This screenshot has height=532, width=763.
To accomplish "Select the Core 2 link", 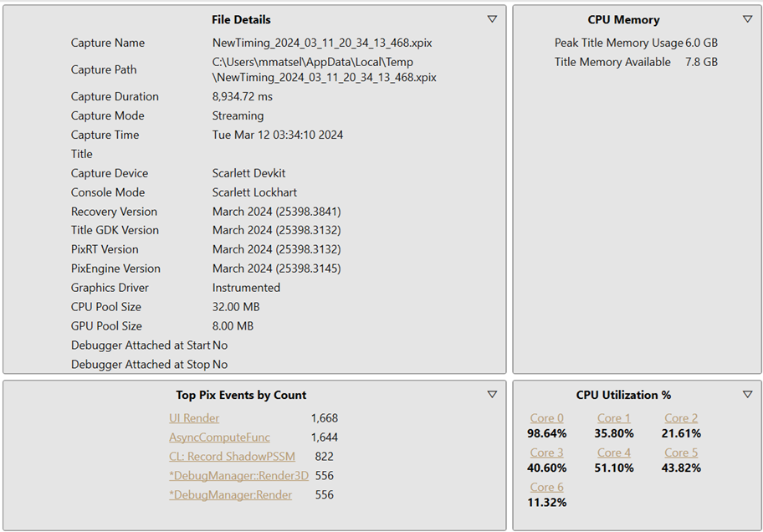I will pos(681,418).
